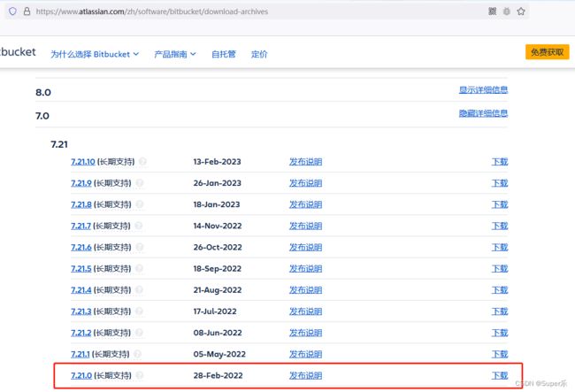
Task: Open 发布说明 release notes for 7.21.7
Action: pyautogui.click(x=305, y=226)
